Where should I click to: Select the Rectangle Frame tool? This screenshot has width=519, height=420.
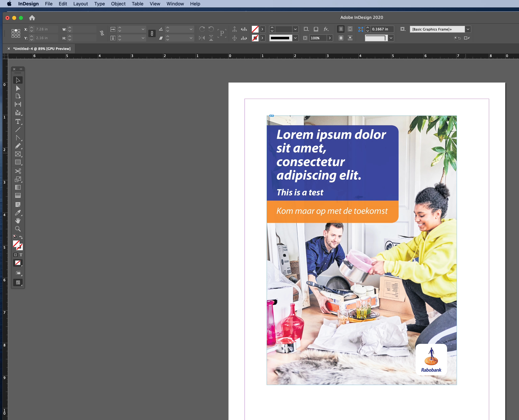coord(18,154)
